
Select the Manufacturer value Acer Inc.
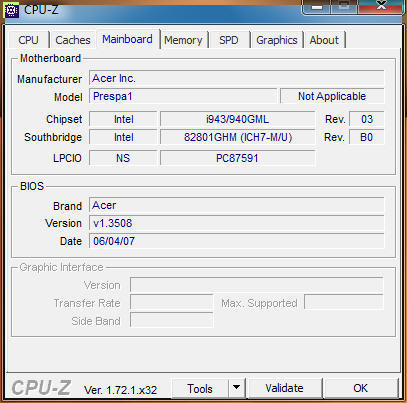[237, 78]
